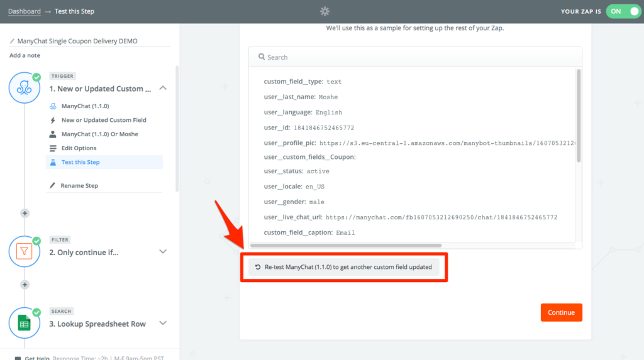Click the vertical scrollbar of sample data
Image resolution: width=644 pixels, height=360 pixels.
[x=579, y=116]
